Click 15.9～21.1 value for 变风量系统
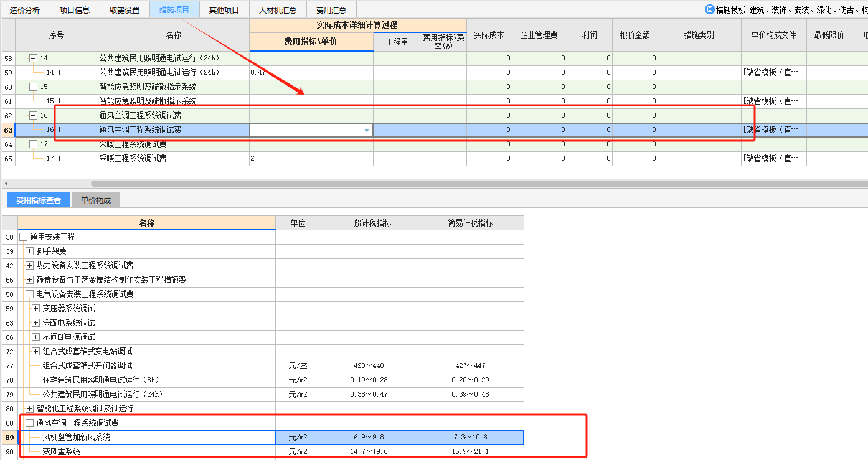868x460 pixels. [x=471, y=452]
